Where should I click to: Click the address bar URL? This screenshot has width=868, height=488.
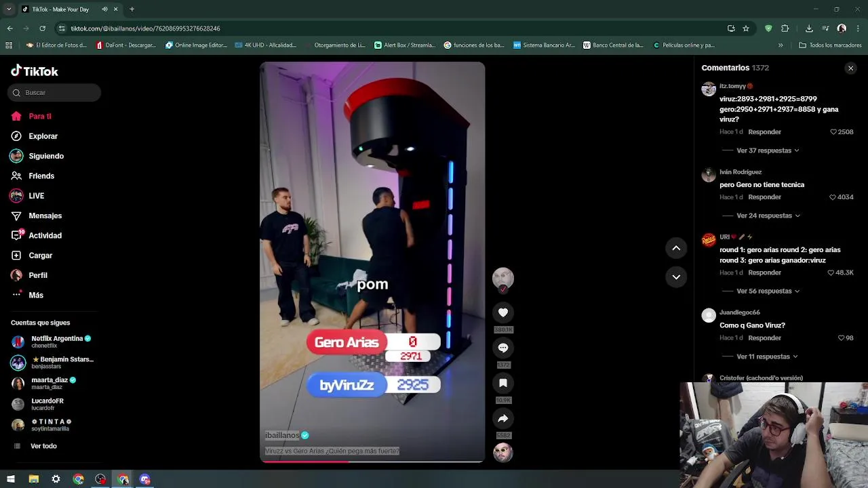145,28
